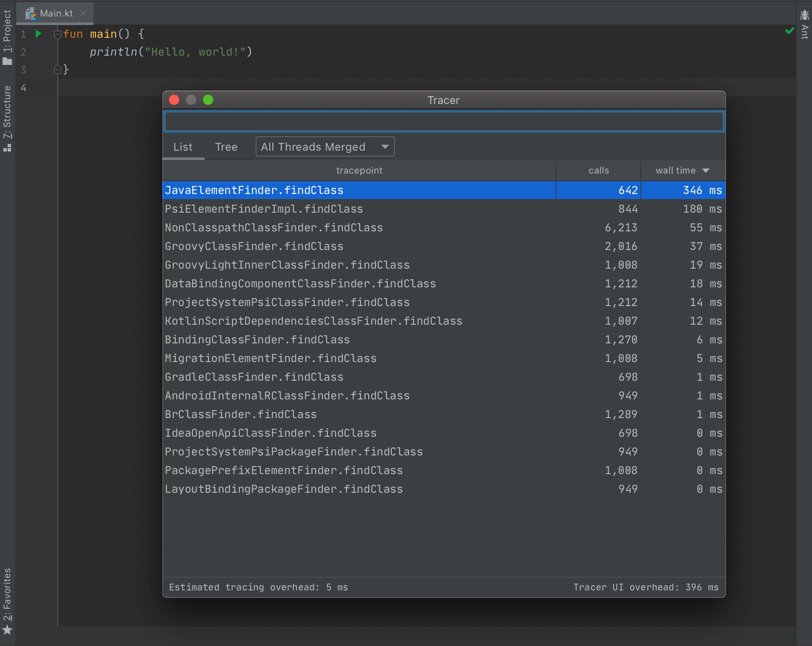Select the Main.kt editor tab
Viewport: 812px width, 646px height.
(x=56, y=13)
